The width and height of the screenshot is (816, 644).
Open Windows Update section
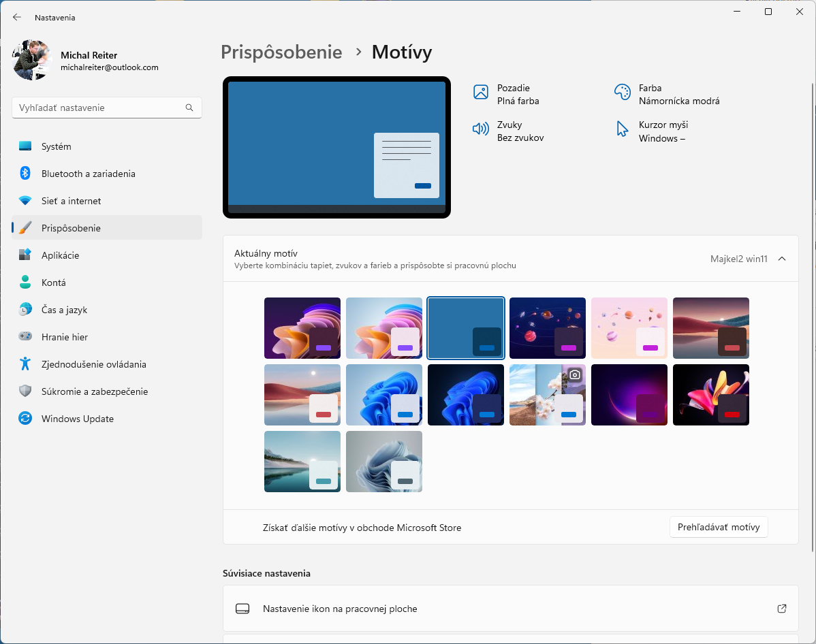[77, 419]
